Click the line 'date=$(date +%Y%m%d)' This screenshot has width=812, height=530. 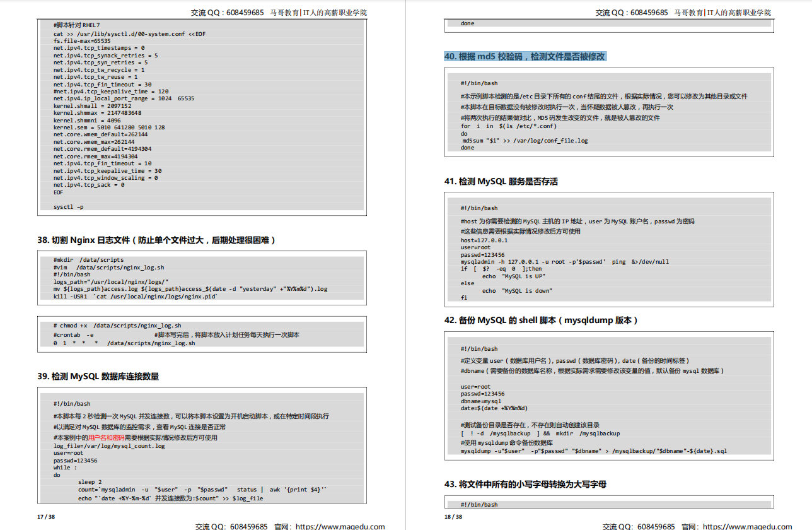(494, 408)
